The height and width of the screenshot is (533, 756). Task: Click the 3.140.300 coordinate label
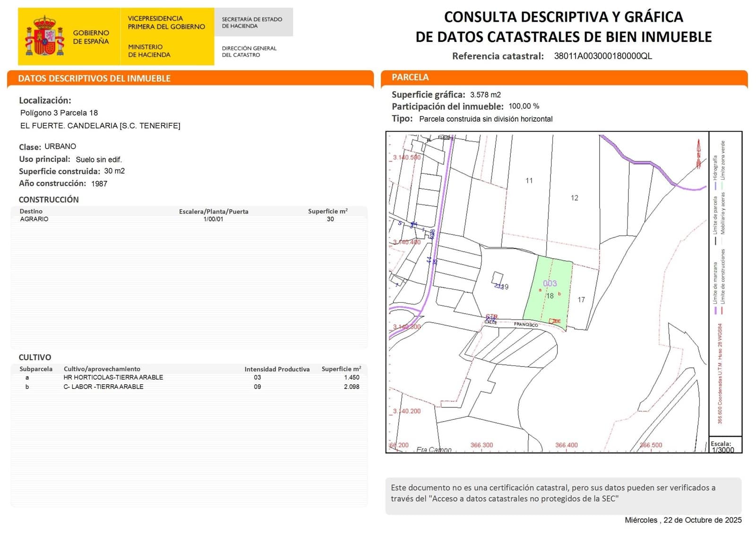(406, 326)
